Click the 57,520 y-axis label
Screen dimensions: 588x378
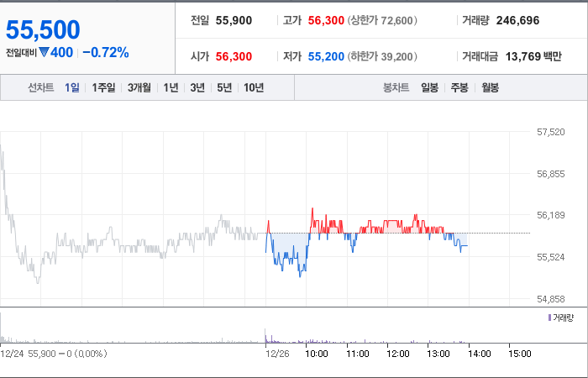(550, 132)
